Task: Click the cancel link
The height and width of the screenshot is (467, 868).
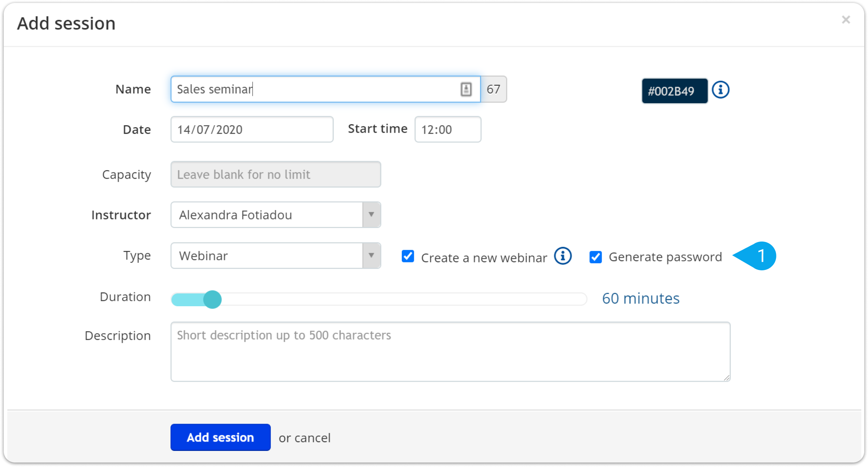Action: (x=313, y=438)
